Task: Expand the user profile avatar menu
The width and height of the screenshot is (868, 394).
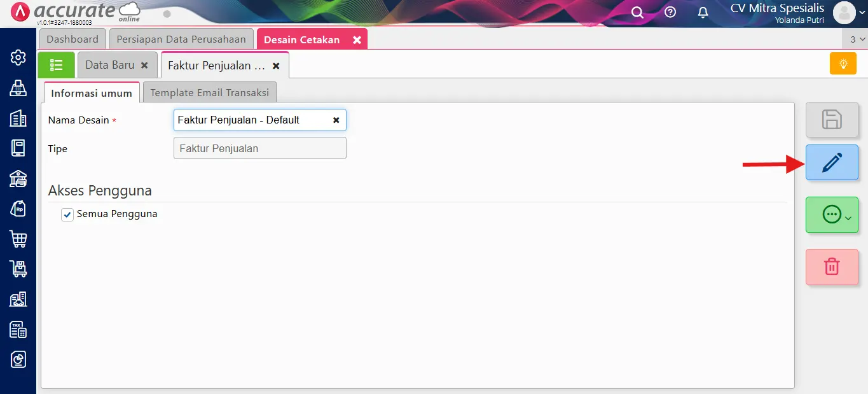Action: [x=848, y=13]
